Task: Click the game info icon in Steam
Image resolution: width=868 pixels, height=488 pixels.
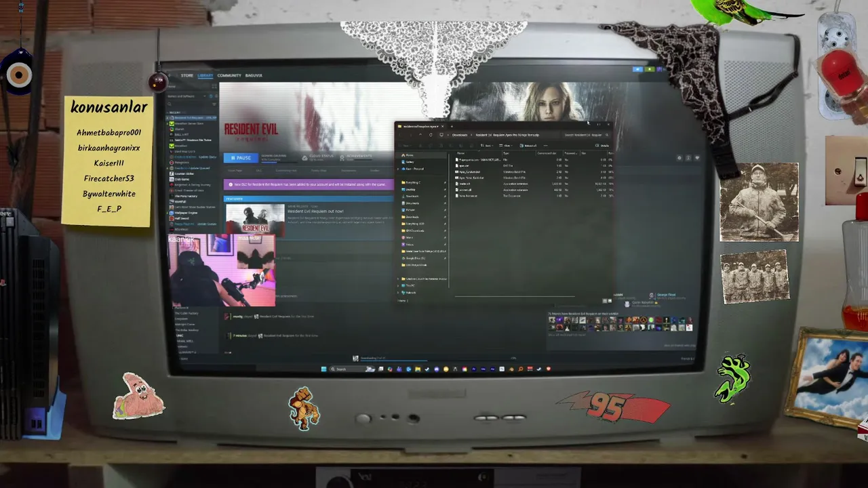Action: (688, 158)
